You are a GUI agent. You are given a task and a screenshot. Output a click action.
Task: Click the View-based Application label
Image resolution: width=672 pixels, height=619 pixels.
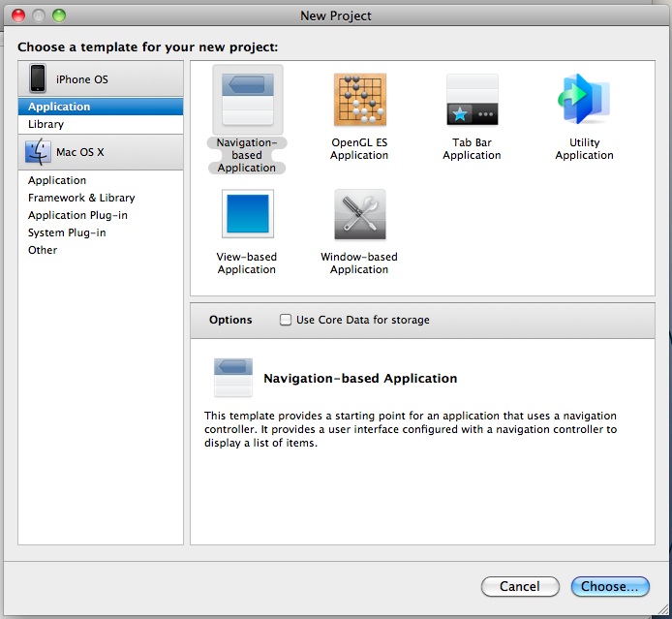pos(246,263)
